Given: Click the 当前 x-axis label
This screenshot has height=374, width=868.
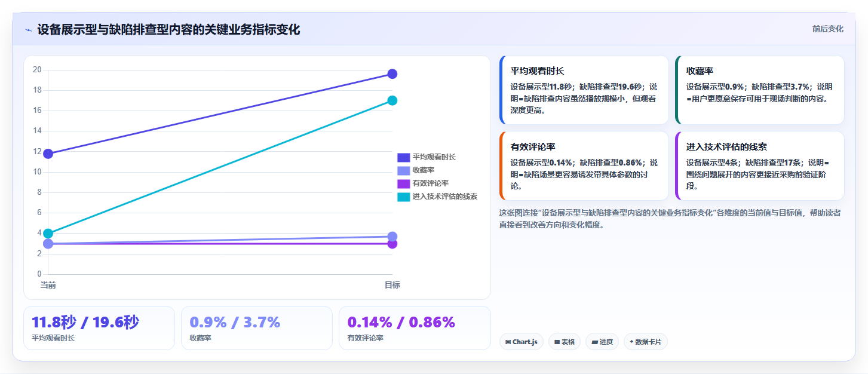Looking at the screenshot, I should click(x=48, y=285).
